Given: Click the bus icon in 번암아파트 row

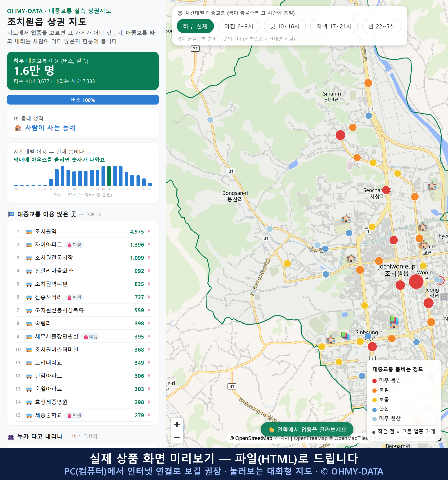Looking at the screenshot, I should tap(29, 376).
